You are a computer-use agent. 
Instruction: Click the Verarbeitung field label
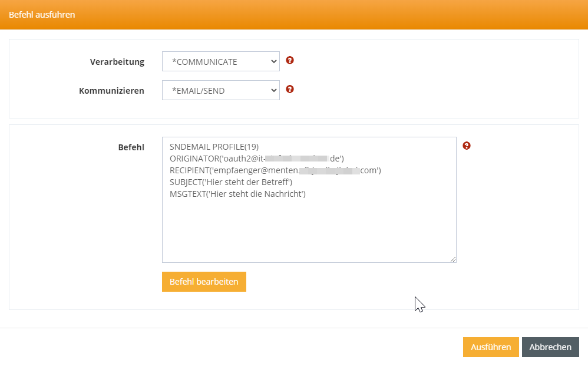pyautogui.click(x=117, y=62)
